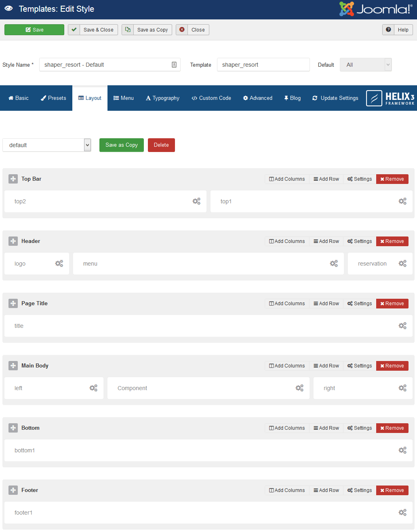Open settings gear for menu column
The image size is (417, 532).
[x=334, y=264]
